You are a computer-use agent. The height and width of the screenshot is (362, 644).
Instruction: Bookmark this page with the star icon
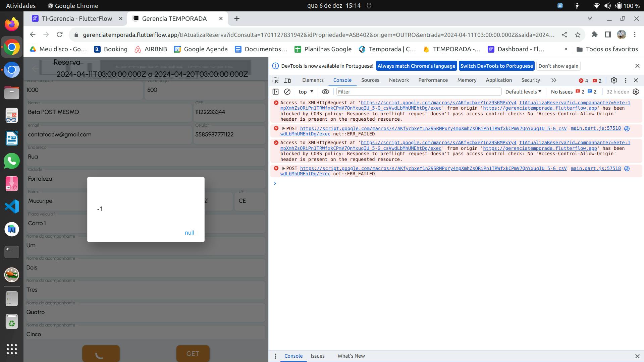coord(578,35)
